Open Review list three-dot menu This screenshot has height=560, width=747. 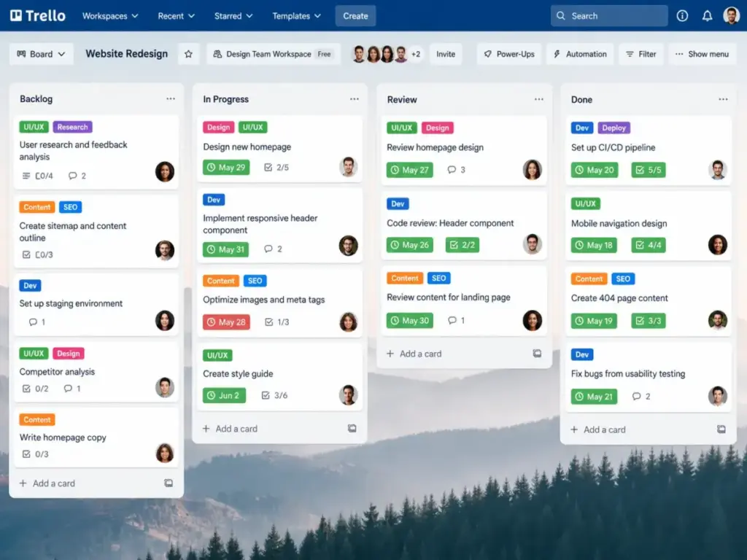click(539, 99)
